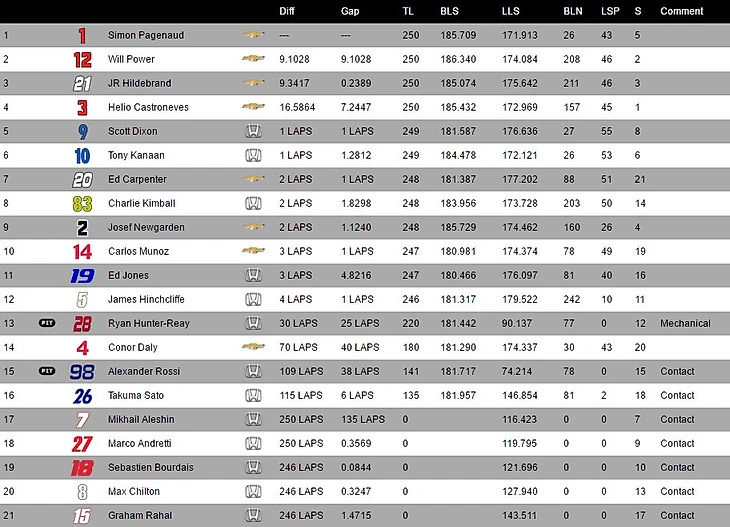Click the Chevrolet logo beside JR Hildebrand
Image resolution: width=730 pixels, height=527 pixels.
coord(253,83)
